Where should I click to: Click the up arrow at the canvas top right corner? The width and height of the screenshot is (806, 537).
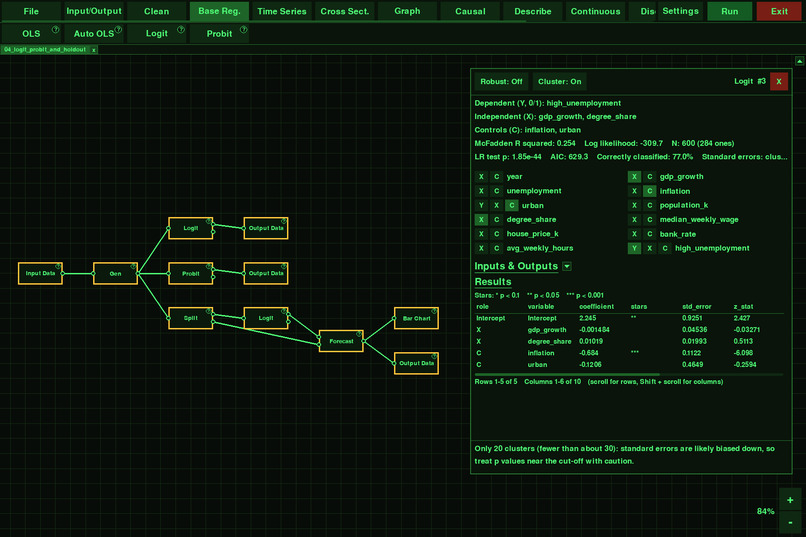(799, 61)
